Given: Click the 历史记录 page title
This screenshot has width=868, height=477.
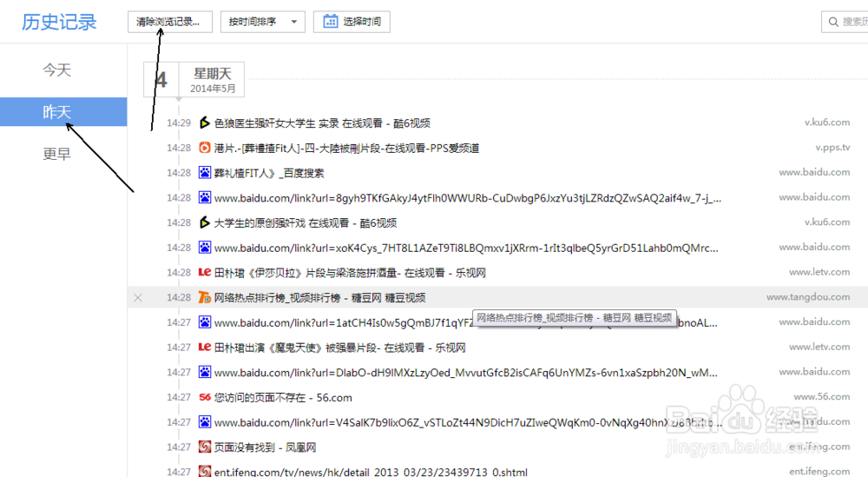Looking at the screenshot, I should (x=59, y=23).
